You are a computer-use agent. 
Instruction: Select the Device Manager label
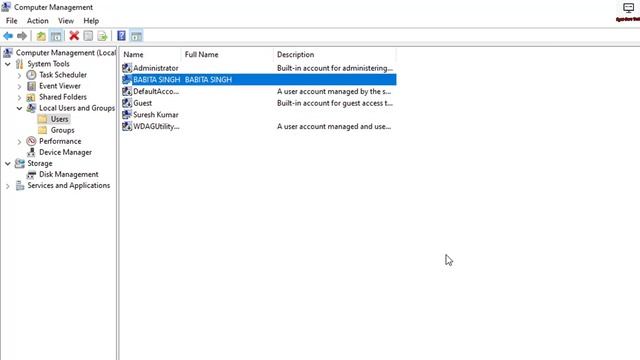click(65, 152)
